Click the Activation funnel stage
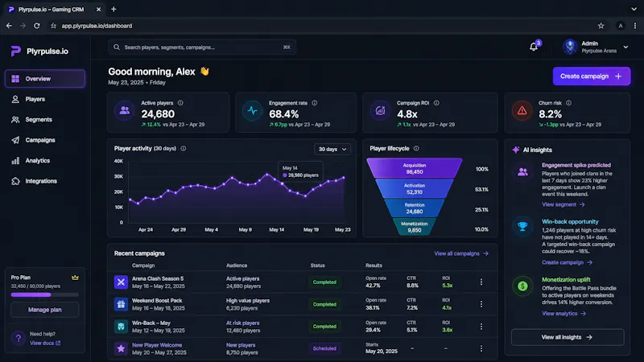 [414, 189]
